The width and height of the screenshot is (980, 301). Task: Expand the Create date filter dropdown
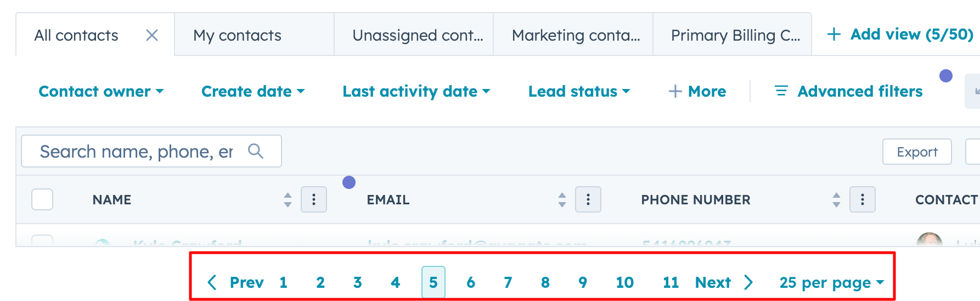[252, 91]
